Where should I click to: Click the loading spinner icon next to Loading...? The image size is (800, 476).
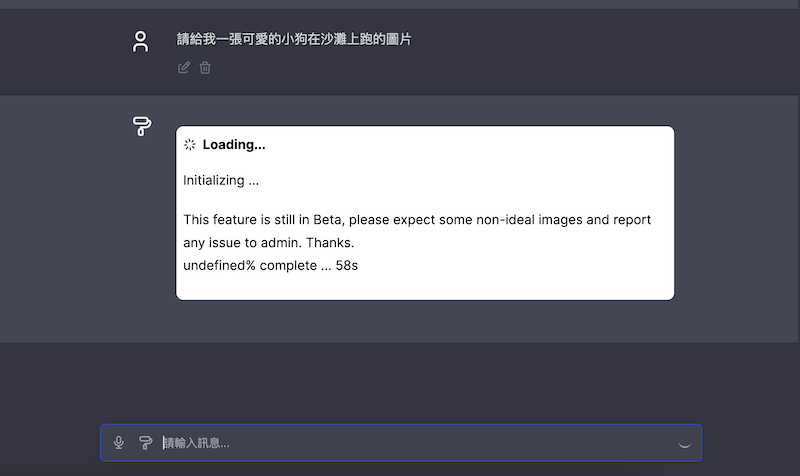coord(190,145)
